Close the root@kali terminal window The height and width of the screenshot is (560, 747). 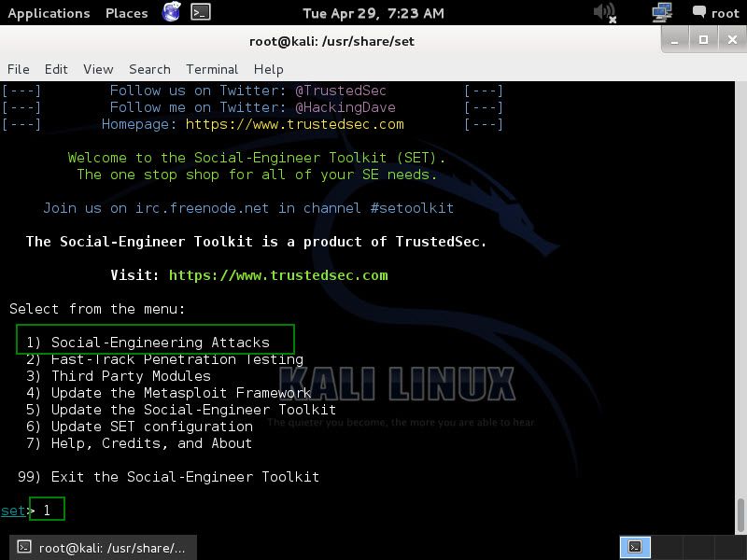pos(732,40)
